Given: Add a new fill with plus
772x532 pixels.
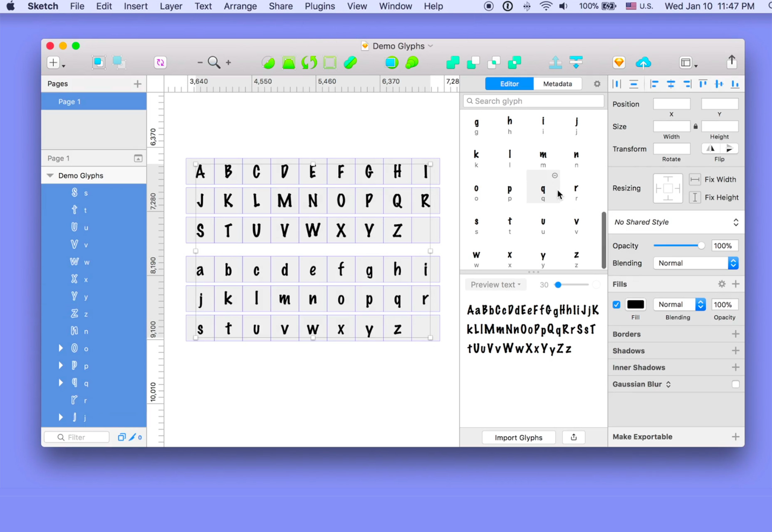Looking at the screenshot, I should tap(735, 284).
